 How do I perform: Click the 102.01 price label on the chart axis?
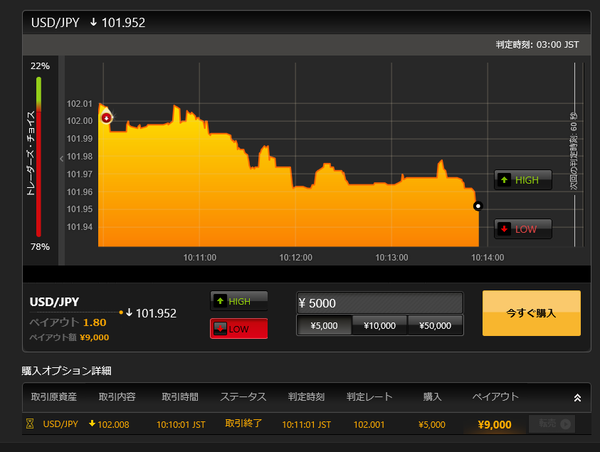[80, 104]
